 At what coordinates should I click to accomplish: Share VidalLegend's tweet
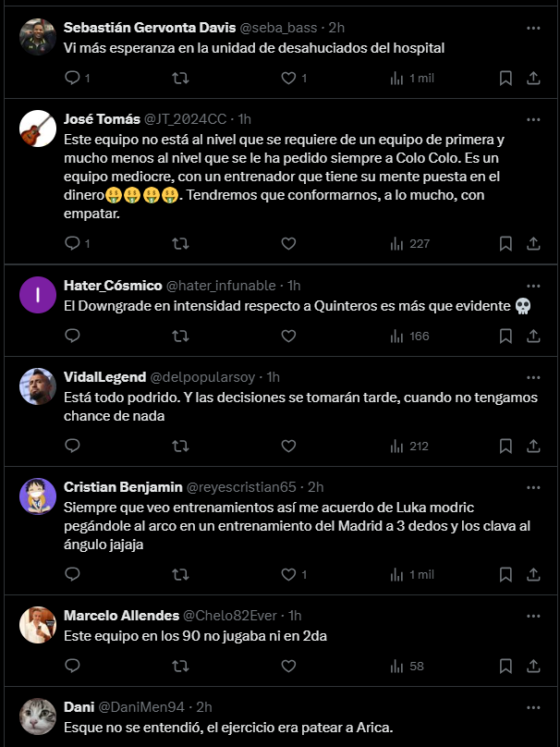pos(533,447)
